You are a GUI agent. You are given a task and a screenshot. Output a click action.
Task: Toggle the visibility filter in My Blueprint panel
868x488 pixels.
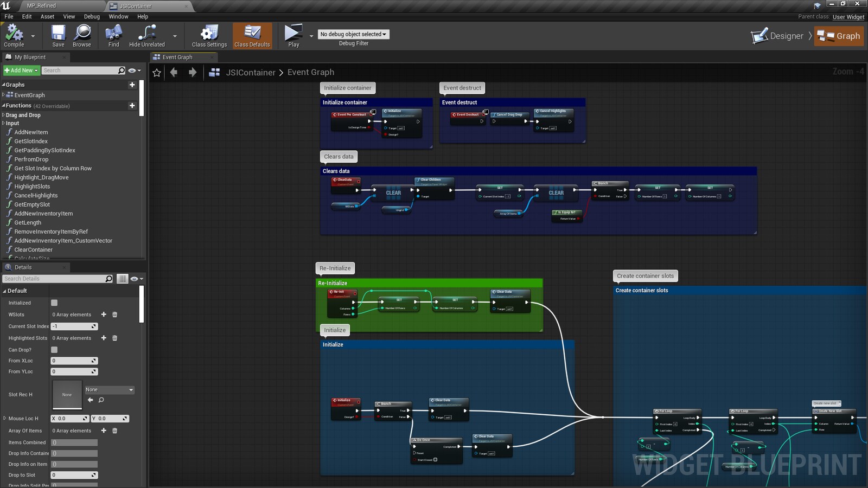pos(133,70)
